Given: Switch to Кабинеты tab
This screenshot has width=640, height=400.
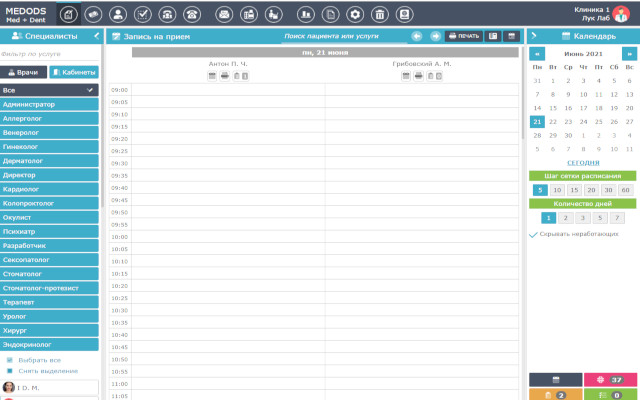Looking at the screenshot, I should [74, 72].
